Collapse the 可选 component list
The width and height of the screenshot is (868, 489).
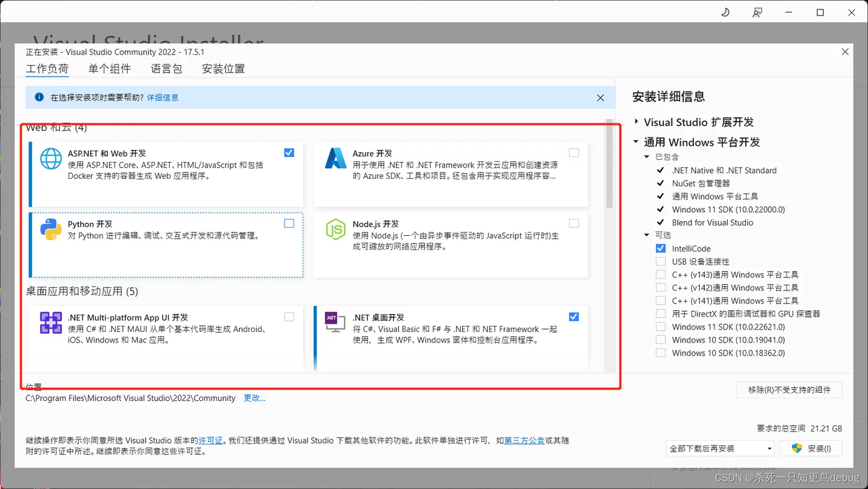click(647, 235)
